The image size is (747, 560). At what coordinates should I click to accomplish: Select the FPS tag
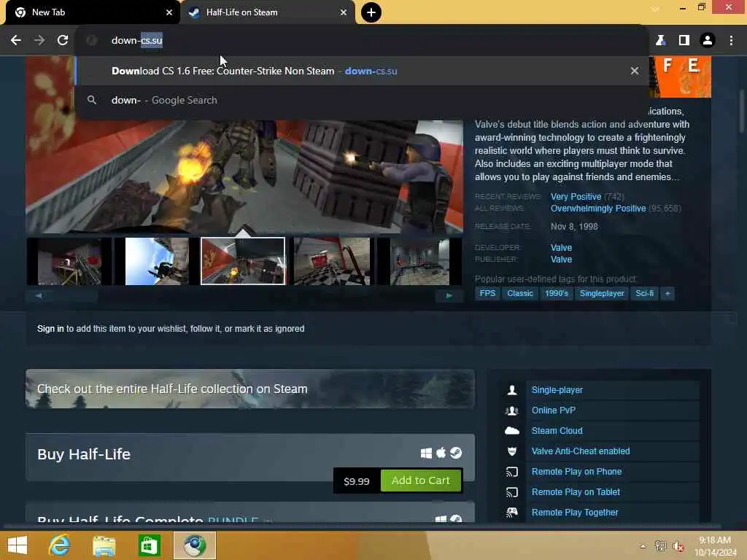tap(487, 293)
